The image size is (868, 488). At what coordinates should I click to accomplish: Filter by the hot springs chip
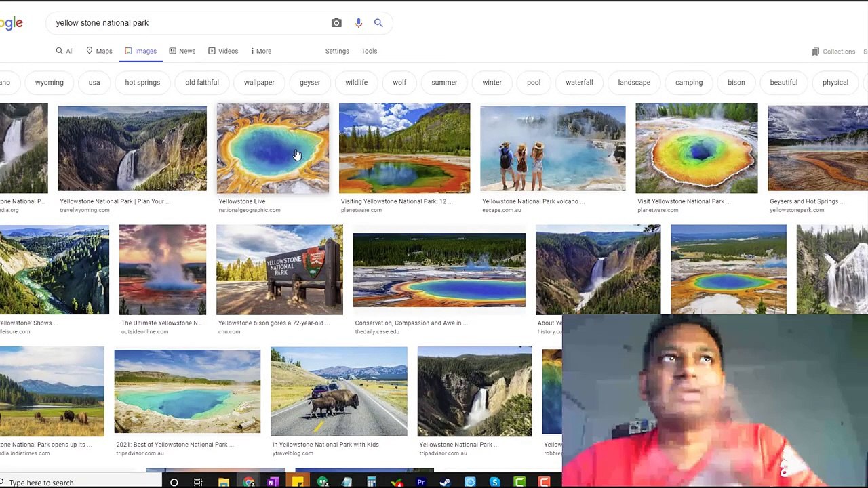pyautogui.click(x=142, y=83)
